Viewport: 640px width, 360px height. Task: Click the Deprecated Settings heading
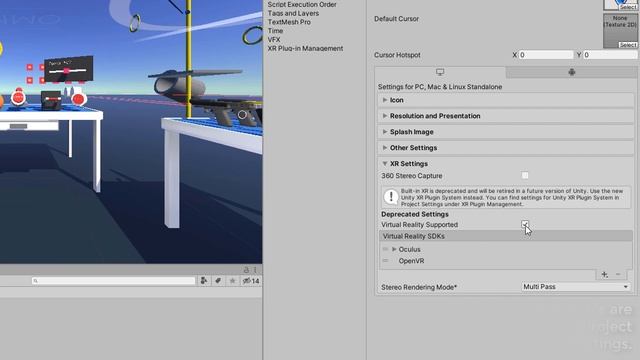(415, 214)
